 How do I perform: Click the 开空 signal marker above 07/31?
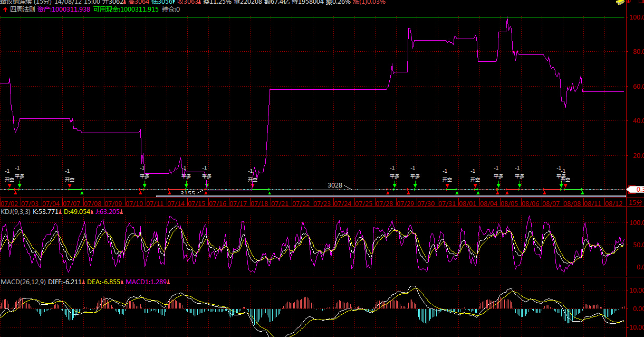pyautogui.click(x=447, y=180)
